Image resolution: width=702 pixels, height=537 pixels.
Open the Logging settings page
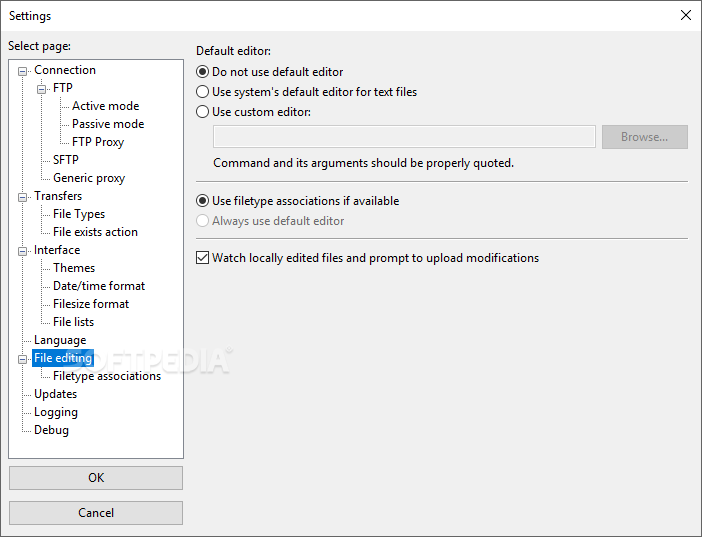coord(56,412)
